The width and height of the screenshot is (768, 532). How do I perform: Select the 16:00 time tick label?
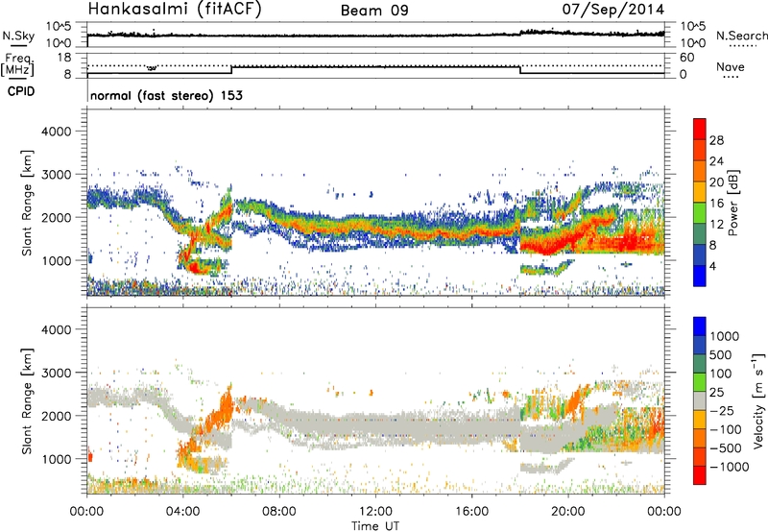(x=471, y=512)
